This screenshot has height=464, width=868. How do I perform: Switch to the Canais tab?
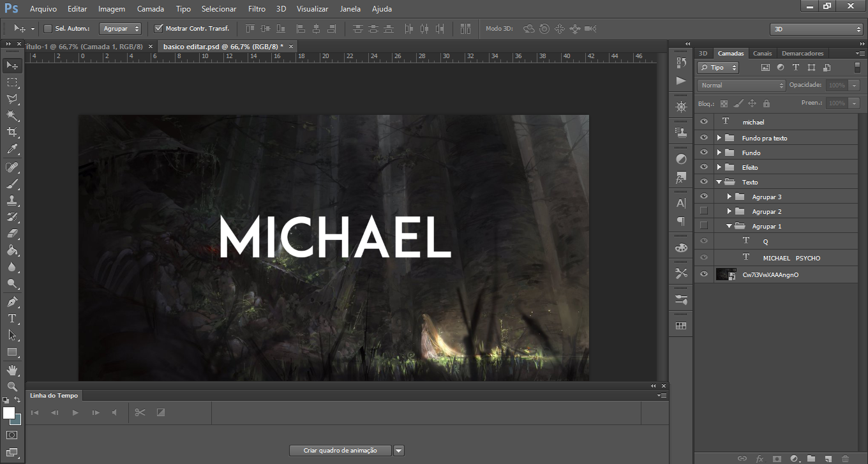(762, 54)
